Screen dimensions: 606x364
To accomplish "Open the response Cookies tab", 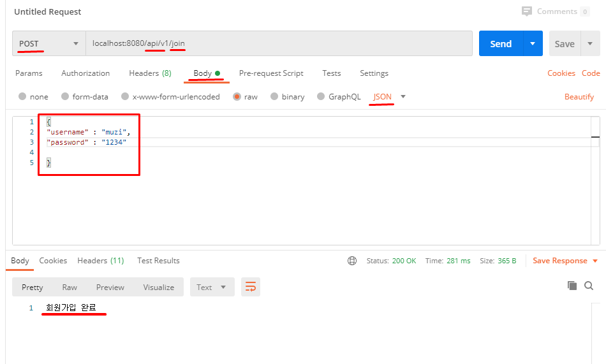I will tap(53, 261).
